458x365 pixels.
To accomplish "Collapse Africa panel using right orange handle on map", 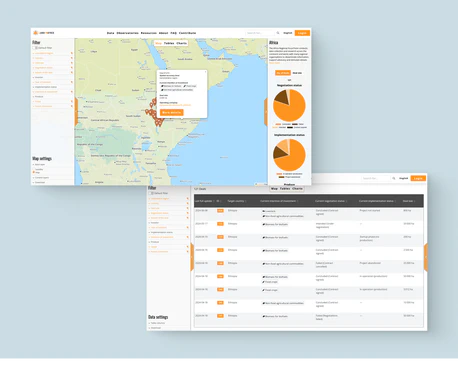I will pyautogui.click(x=266, y=112).
